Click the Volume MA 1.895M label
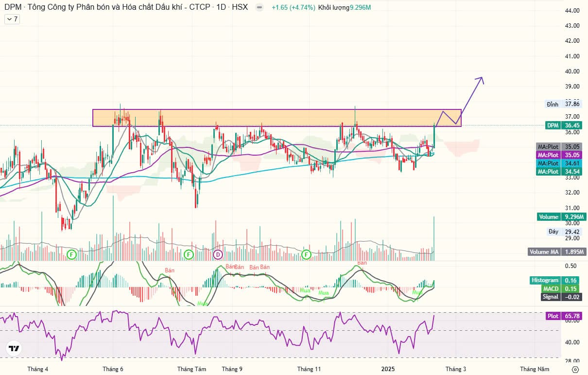The image size is (588, 375). [x=557, y=252]
